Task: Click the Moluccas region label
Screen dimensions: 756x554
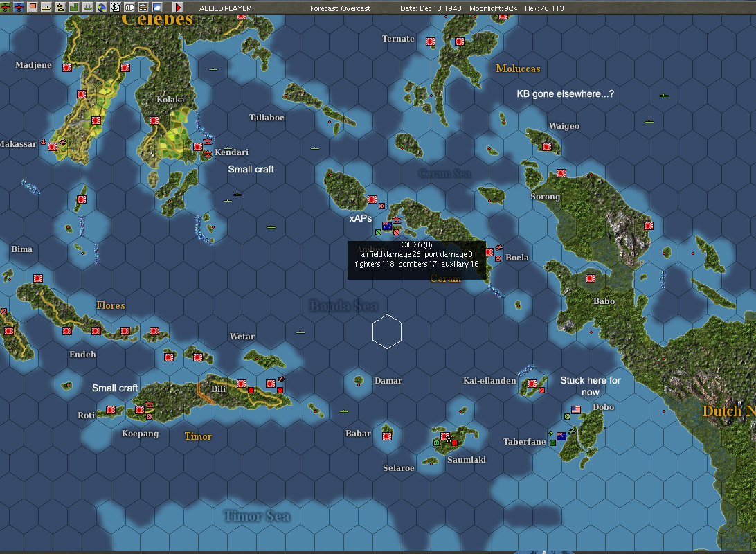Action: point(518,69)
